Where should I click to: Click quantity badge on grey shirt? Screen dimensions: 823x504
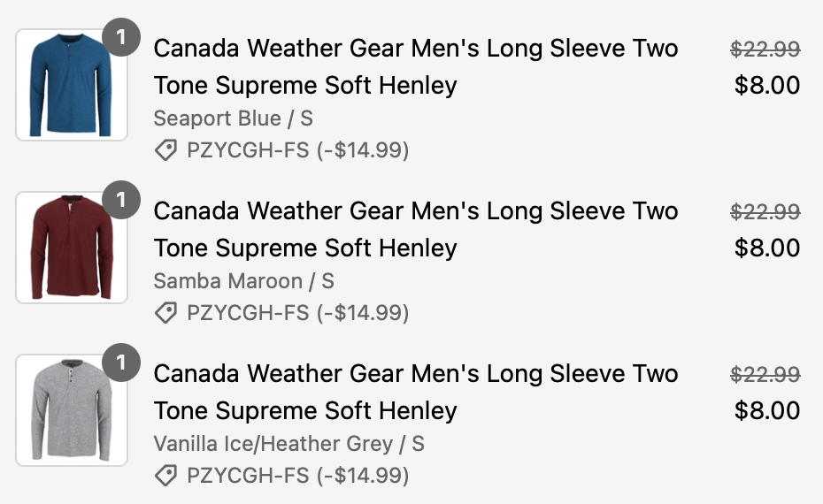coord(121,363)
